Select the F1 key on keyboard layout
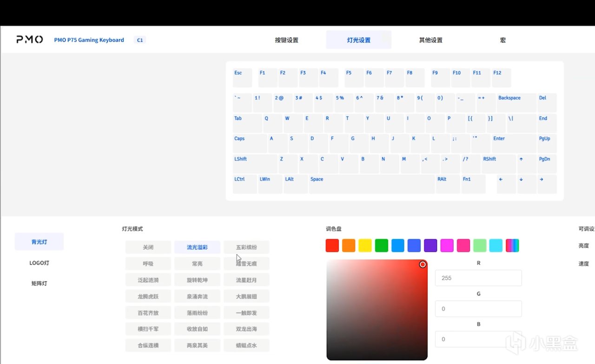 click(268, 78)
